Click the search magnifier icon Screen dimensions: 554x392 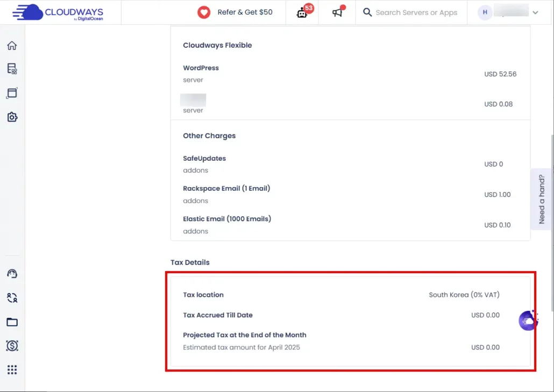[367, 12]
